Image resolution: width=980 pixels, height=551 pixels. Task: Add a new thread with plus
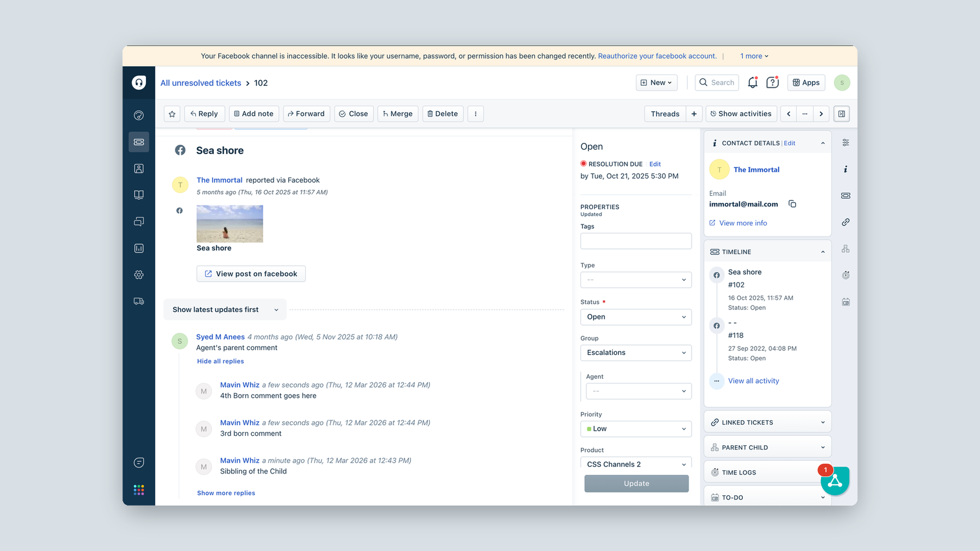coord(694,114)
